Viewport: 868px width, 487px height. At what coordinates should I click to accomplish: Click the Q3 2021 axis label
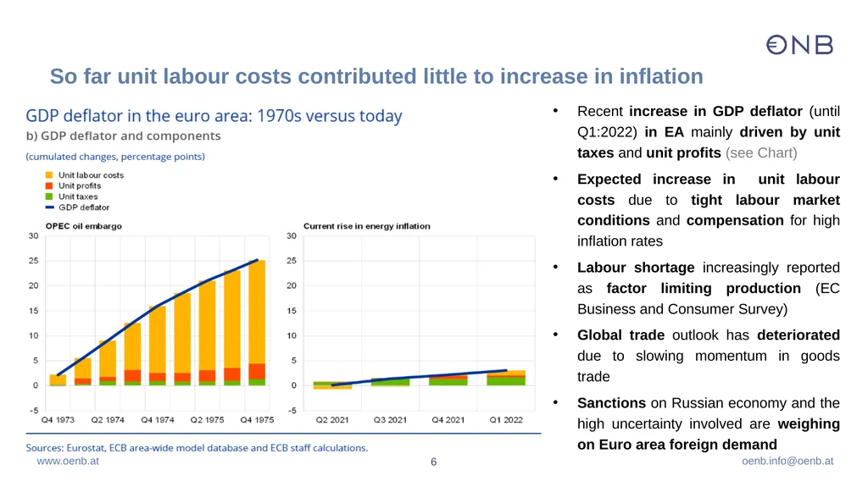[x=390, y=420]
